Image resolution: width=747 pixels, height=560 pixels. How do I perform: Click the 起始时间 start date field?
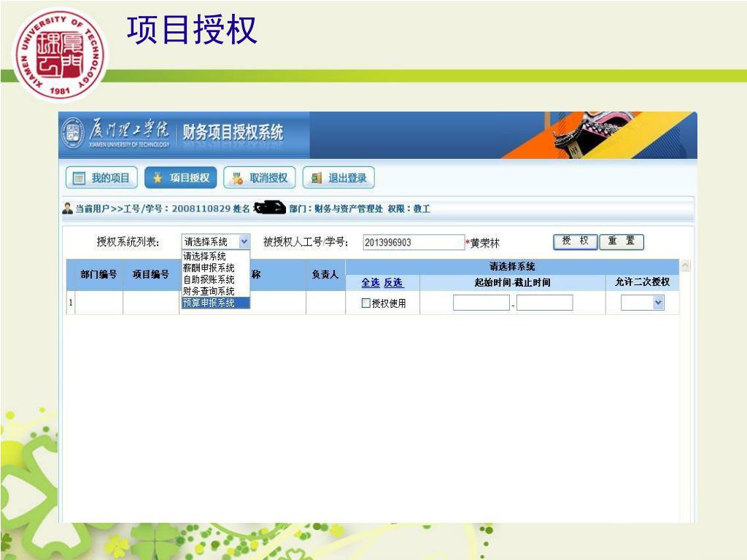(x=481, y=303)
